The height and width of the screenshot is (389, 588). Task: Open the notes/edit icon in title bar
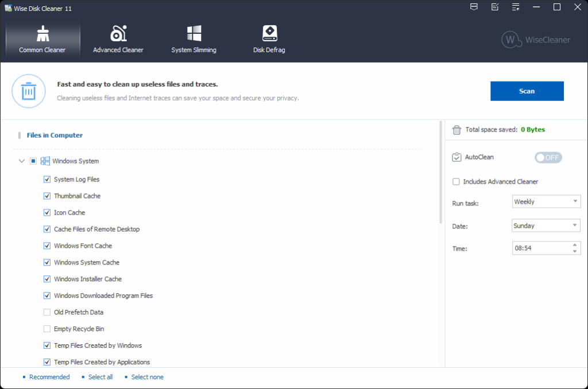[x=495, y=7]
